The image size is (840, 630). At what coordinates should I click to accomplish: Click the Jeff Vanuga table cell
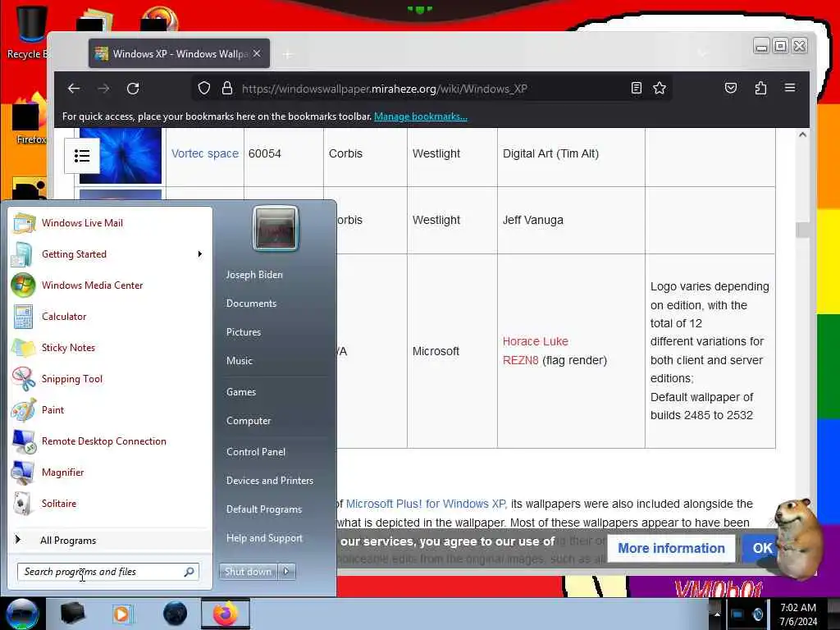tap(571, 220)
